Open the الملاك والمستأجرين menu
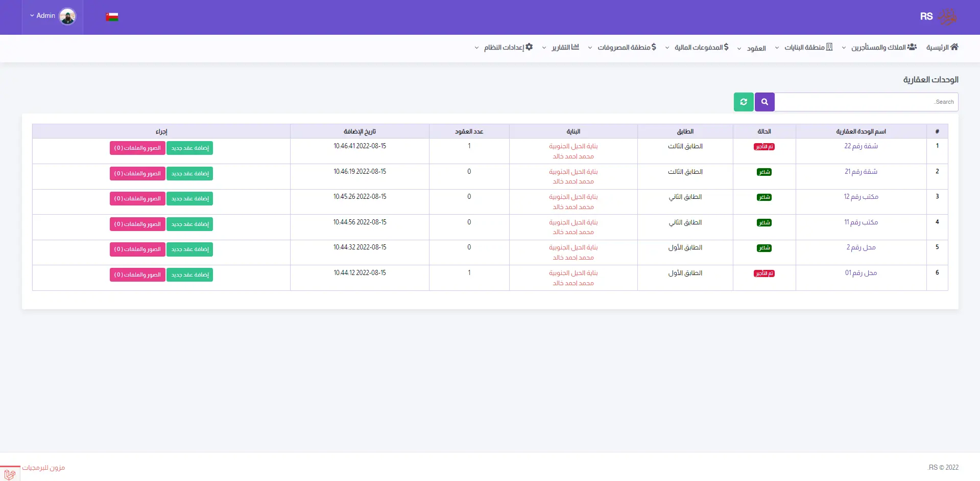The width and height of the screenshot is (980, 481). click(878, 48)
